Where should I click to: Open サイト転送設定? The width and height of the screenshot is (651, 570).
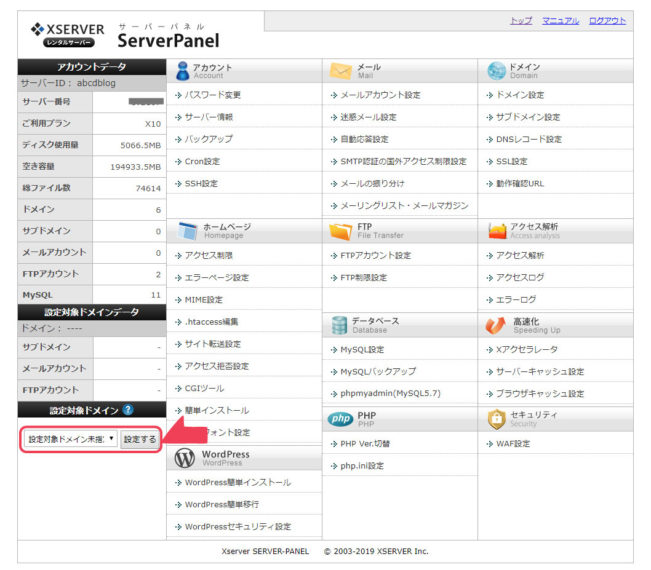tap(213, 344)
